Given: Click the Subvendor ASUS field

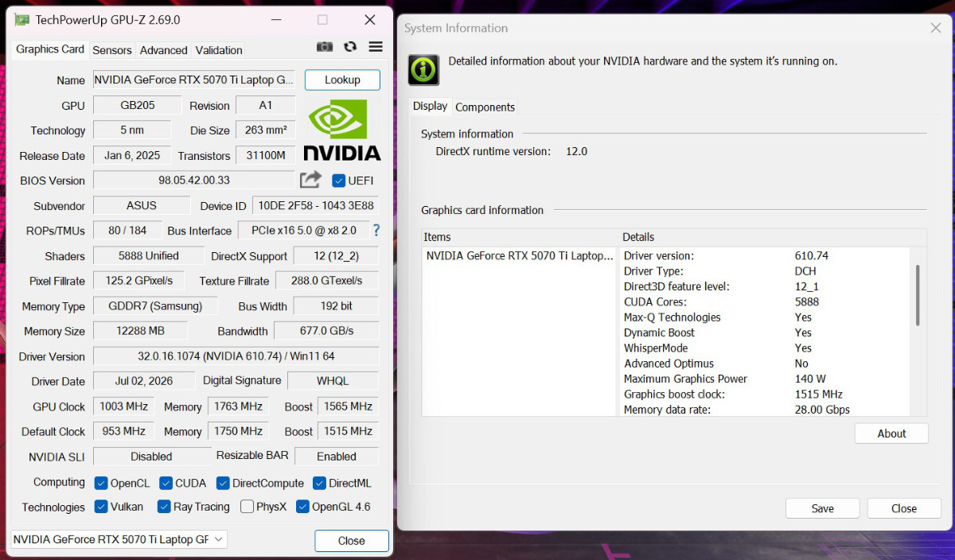Looking at the screenshot, I should [x=142, y=205].
